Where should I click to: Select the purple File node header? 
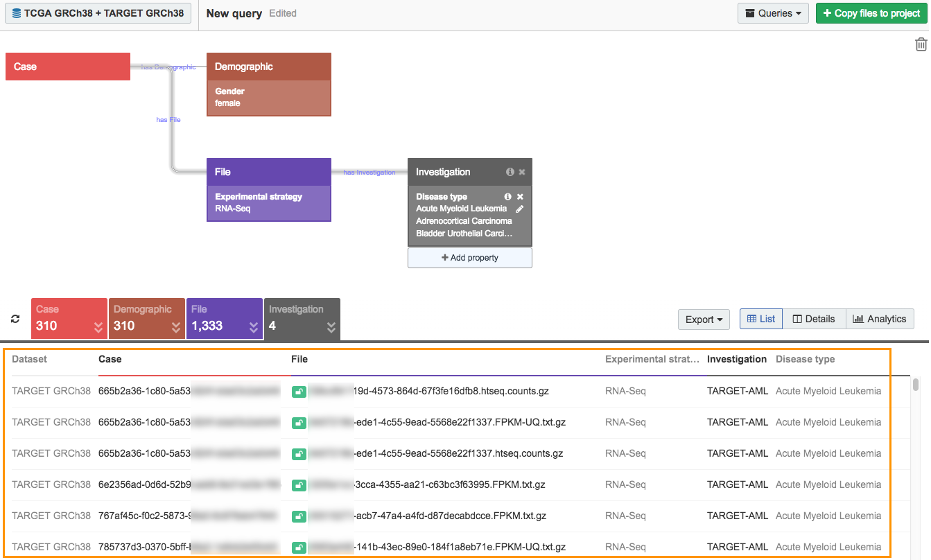pos(269,172)
